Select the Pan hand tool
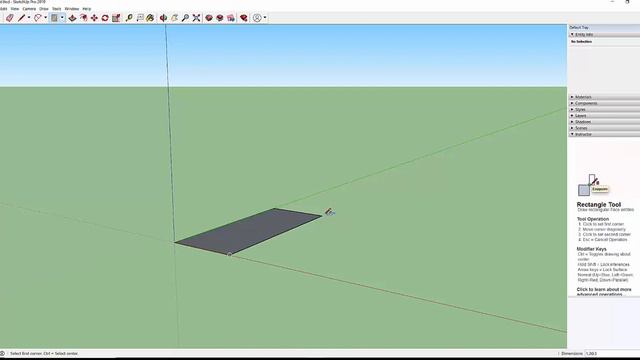Screen dimensions: 640x360 [174, 18]
